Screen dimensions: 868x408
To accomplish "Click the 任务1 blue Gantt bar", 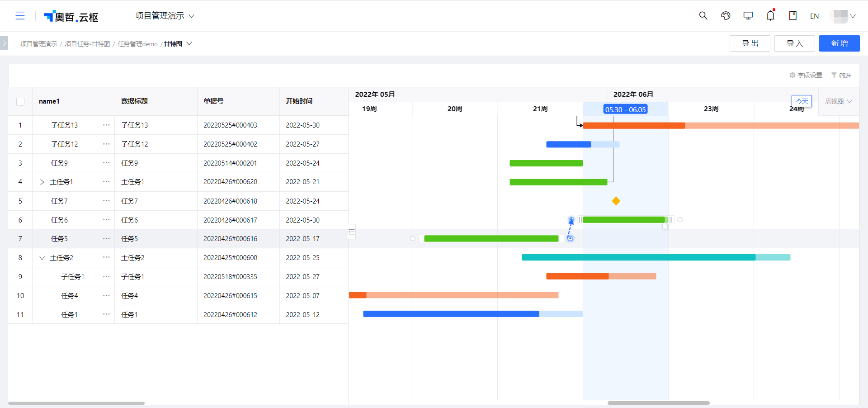I will pos(473,314).
